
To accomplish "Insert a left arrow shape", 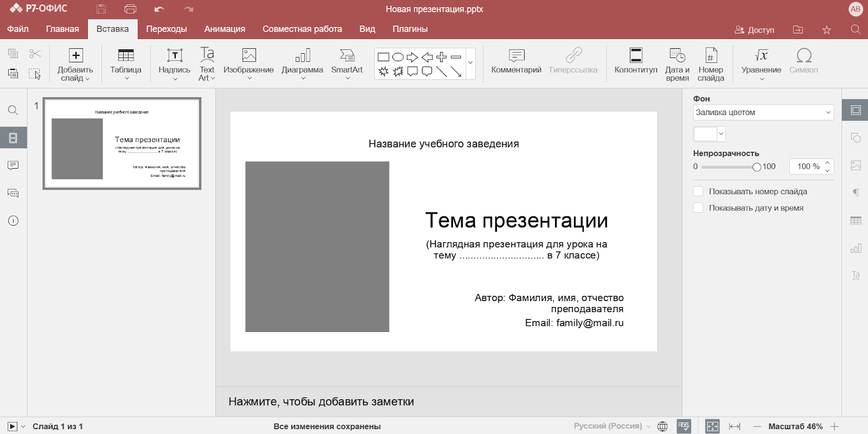I will pos(427,57).
